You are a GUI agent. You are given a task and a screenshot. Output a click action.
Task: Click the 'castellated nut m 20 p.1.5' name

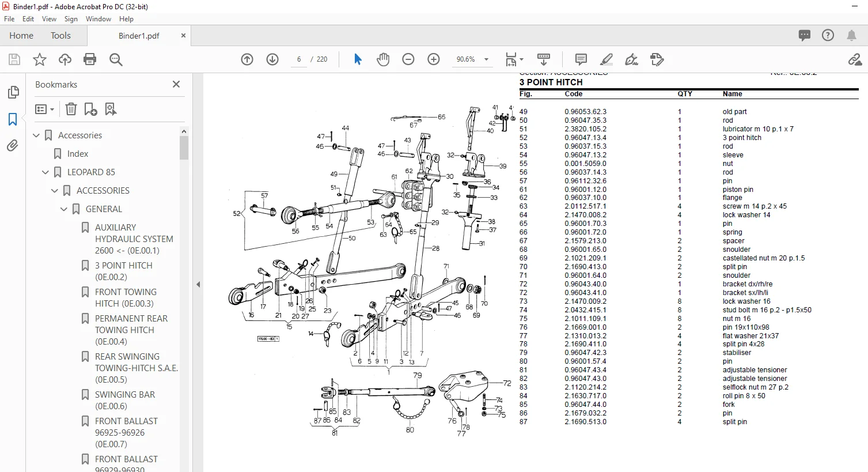tap(764, 258)
